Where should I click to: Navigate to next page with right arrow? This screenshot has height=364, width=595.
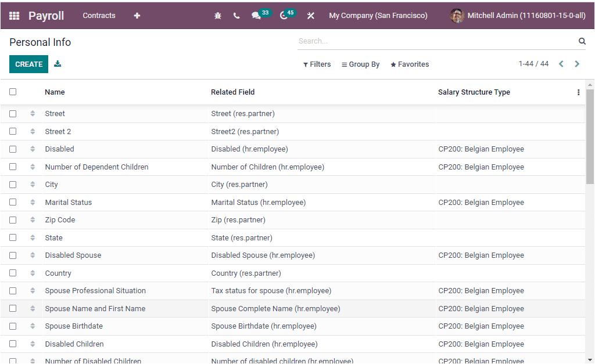(x=577, y=64)
